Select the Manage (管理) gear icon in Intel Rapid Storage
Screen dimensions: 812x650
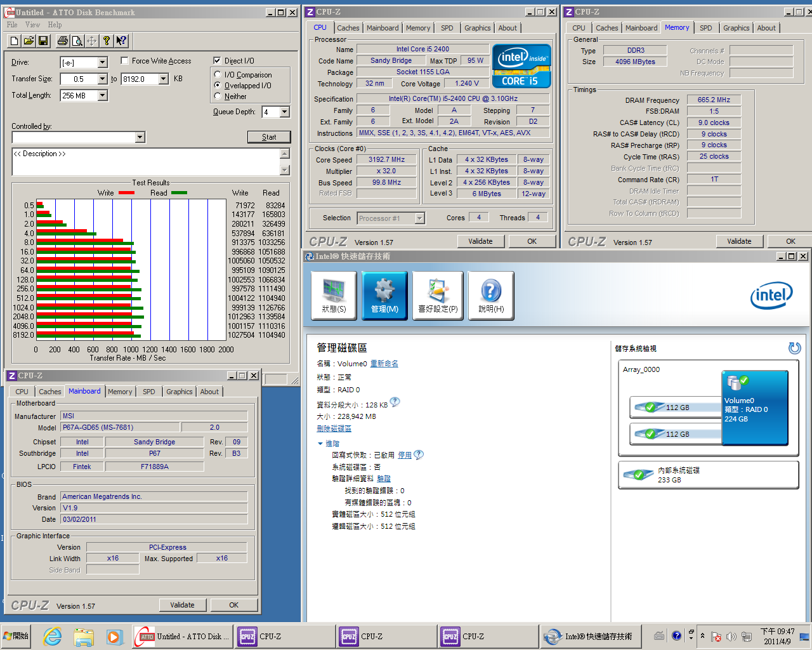(x=384, y=296)
